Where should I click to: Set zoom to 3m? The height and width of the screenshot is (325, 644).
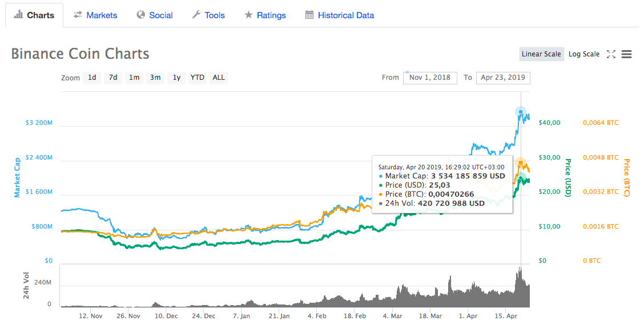(155, 78)
